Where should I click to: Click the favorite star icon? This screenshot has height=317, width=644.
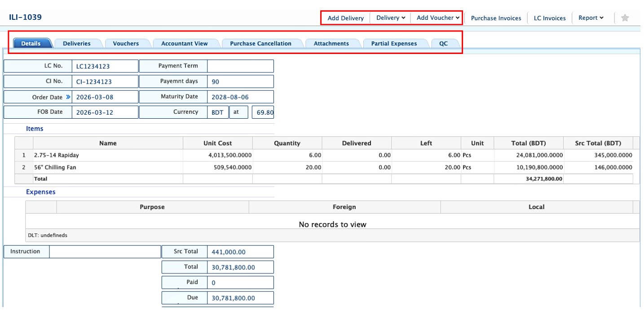tap(625, 18)
